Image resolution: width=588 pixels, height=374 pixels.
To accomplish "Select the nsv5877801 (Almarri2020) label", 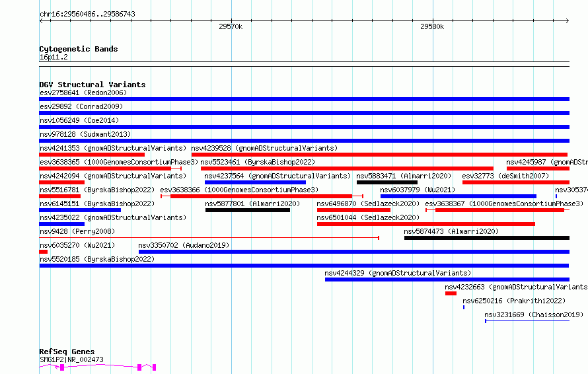I will coord(252,204).
